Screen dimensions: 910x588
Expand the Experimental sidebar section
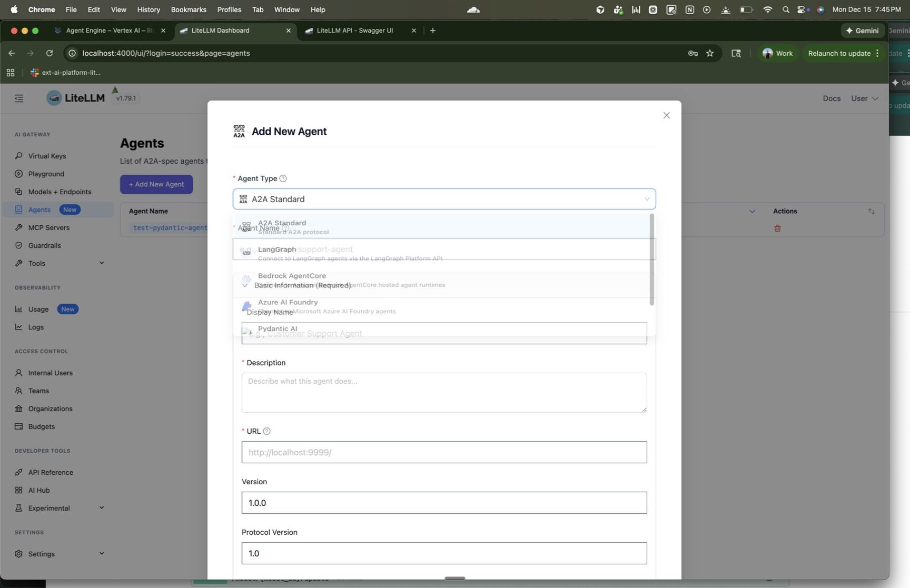pos(102,508)
